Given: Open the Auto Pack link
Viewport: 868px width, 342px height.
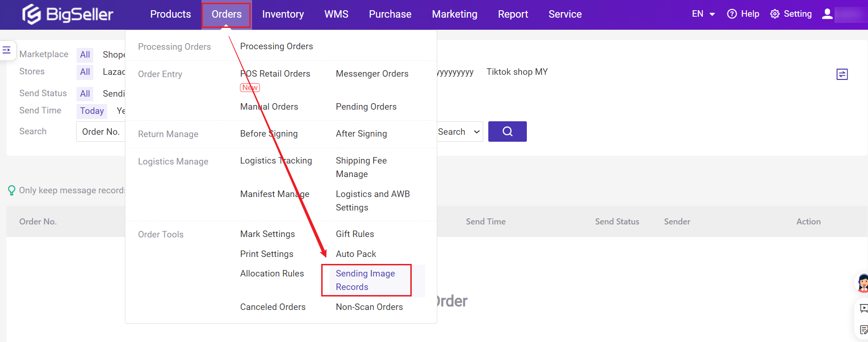Looking at the screenshot, I should [x=356, y=254].
